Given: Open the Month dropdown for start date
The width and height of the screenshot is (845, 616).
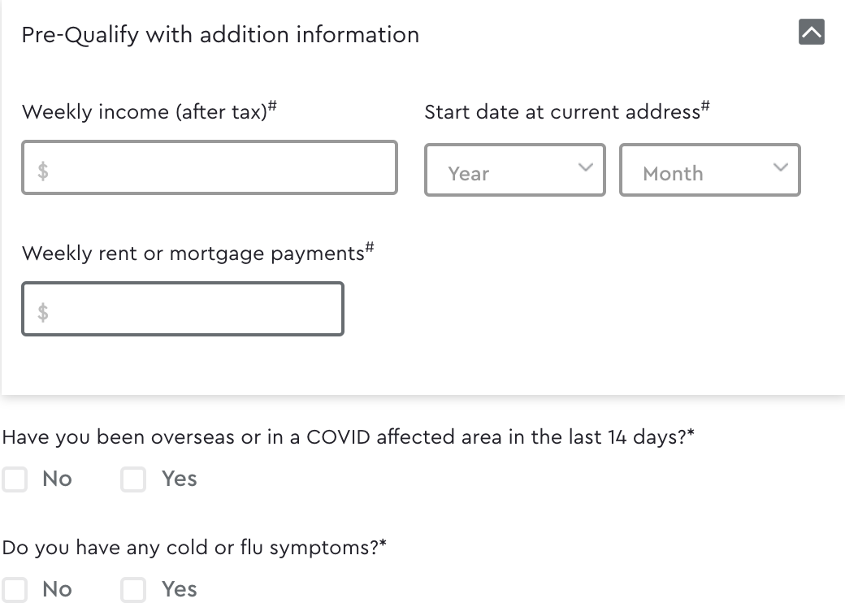Looking at the screenshot, I should coord(710,170).
